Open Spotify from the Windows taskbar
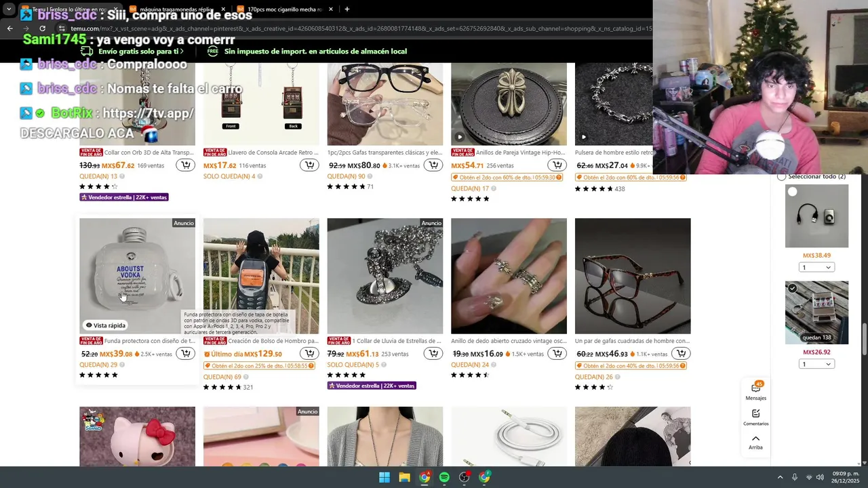The height and width of the screenshot is (488, 868). (x=444, y=477)
